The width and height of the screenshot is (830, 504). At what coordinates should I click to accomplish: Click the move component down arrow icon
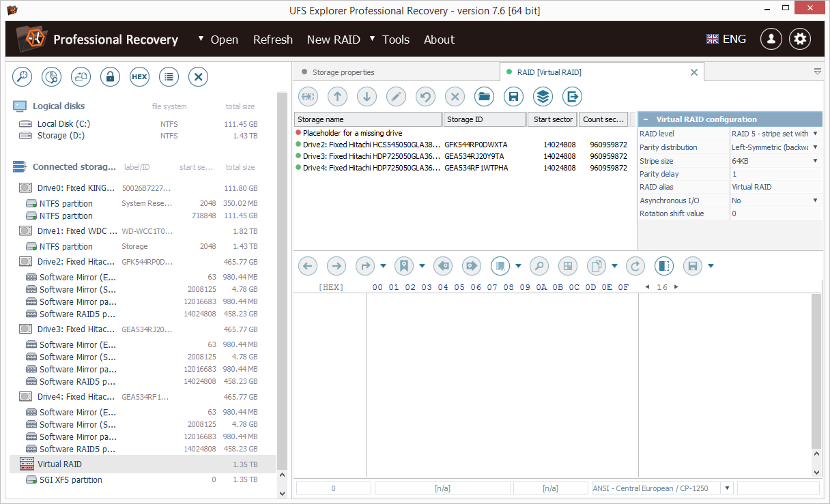point(367,97)
